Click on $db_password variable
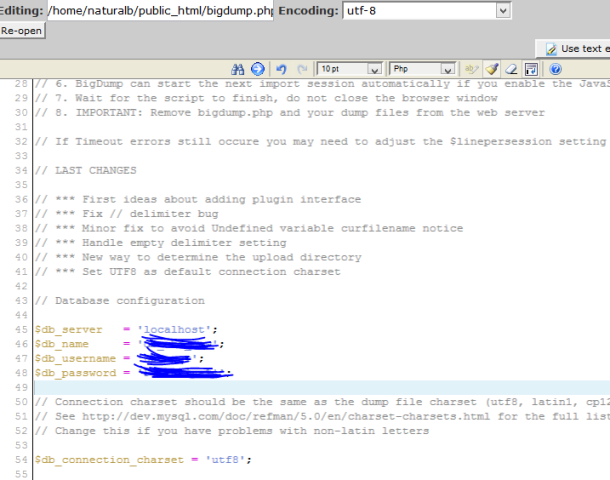Viewport: 610px width, 480px height. [75, 373]
